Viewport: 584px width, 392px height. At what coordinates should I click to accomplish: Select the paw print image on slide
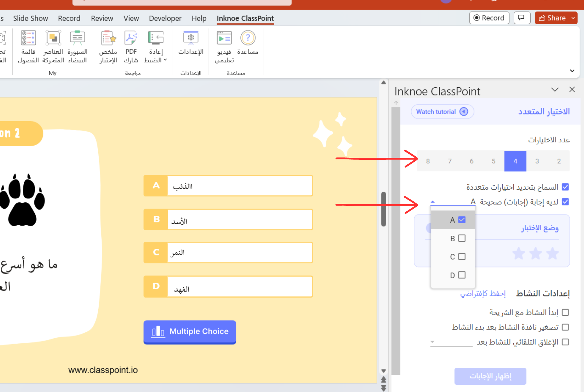[22, 200]
